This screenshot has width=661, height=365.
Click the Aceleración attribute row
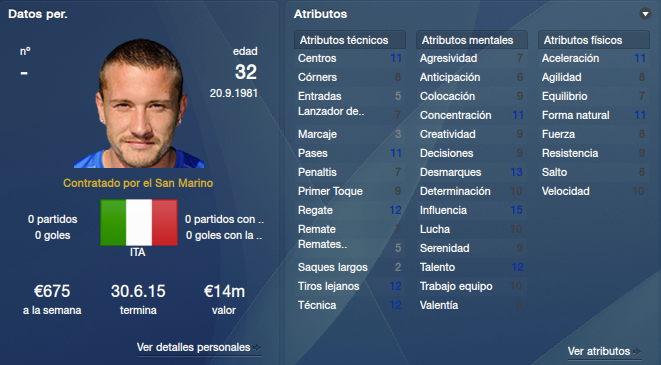(x=594, y=58)
